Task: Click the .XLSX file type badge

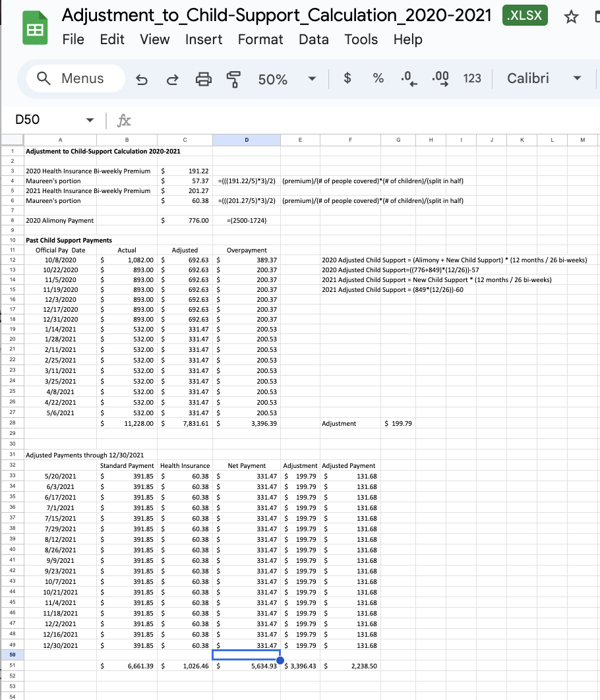Action: tap(525, 16)
